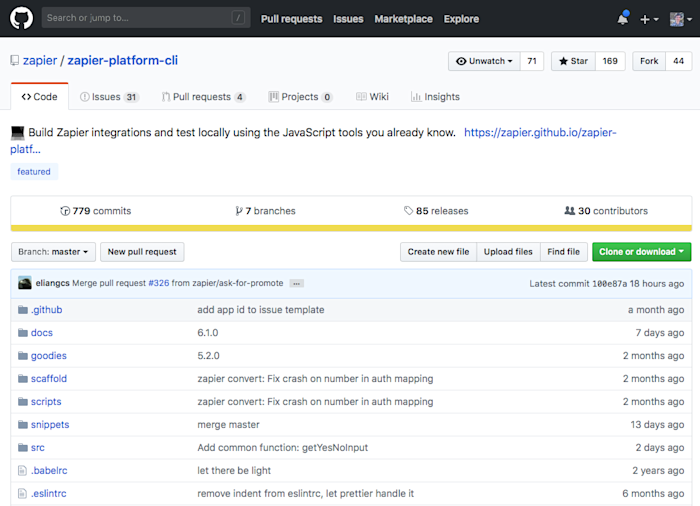The width and height of the screenshot is (700, 506).
Task: Click the contributors people icon
Action: point(570,210)
